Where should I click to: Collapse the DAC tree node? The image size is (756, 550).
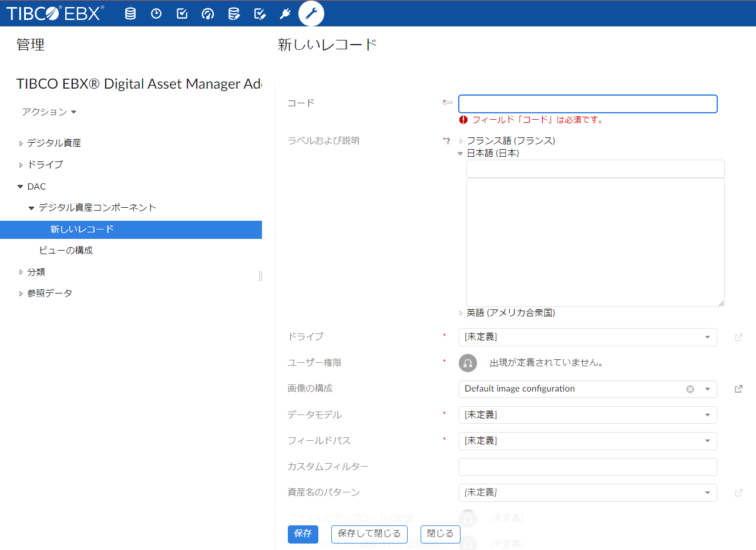click(x=21, y=187)
